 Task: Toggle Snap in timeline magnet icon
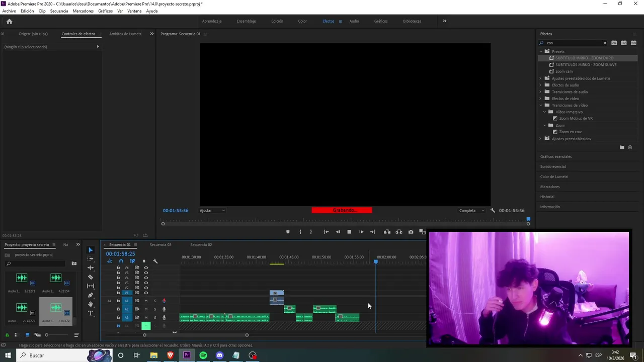click(121, 261)
